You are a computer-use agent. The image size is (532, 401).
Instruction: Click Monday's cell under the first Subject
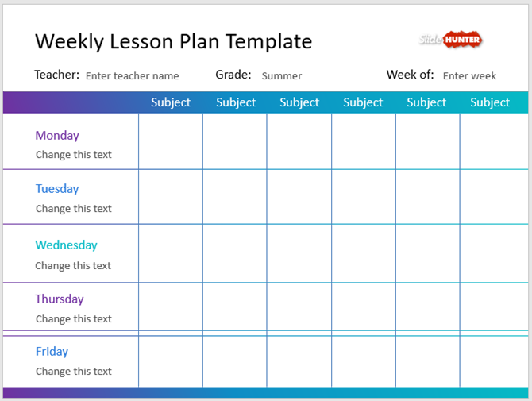point(171,141)
